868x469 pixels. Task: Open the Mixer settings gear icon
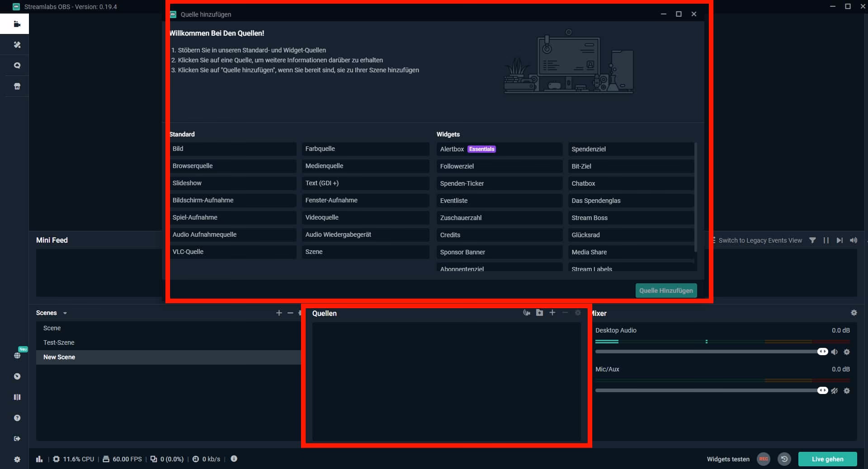(854, 313)
